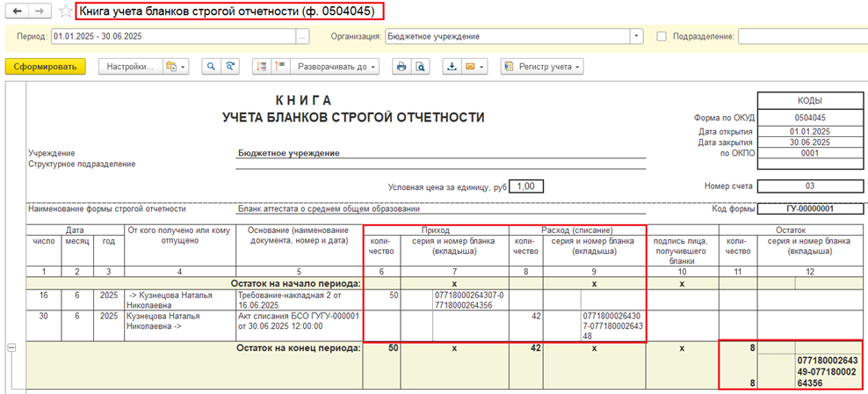The image size is (868, 394).
Task: Collapse the report group with minus box
Action: tap(10, 347)
